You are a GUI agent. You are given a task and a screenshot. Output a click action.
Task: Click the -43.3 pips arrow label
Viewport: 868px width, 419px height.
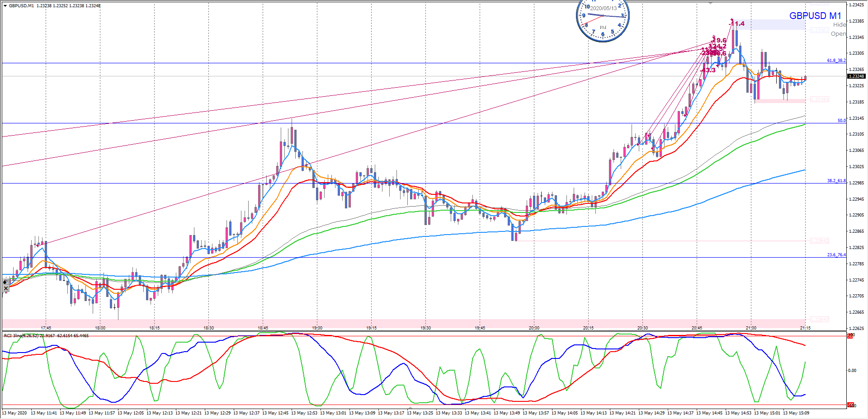708,70
